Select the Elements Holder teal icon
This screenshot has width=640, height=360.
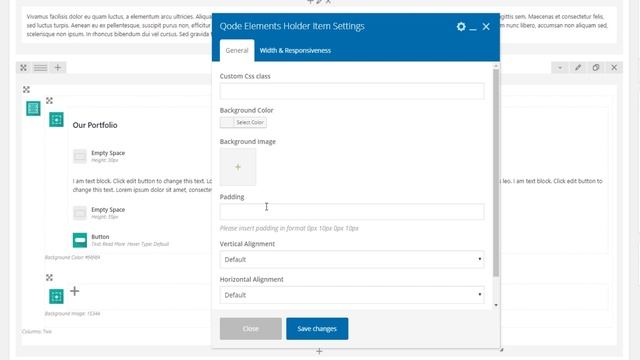pos(33,109)
